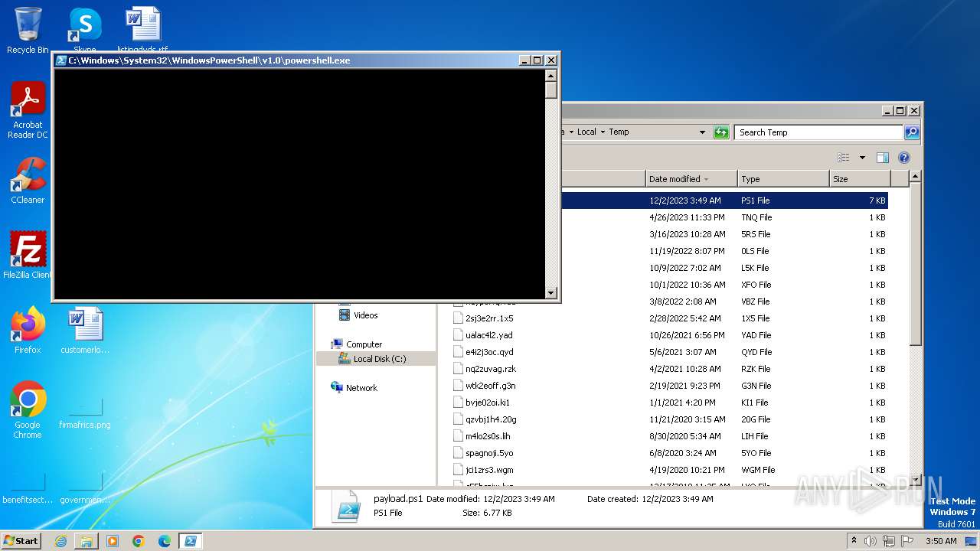Sort by Date modified column
This screenshot has height=551, width=980.
click(691, 179)
